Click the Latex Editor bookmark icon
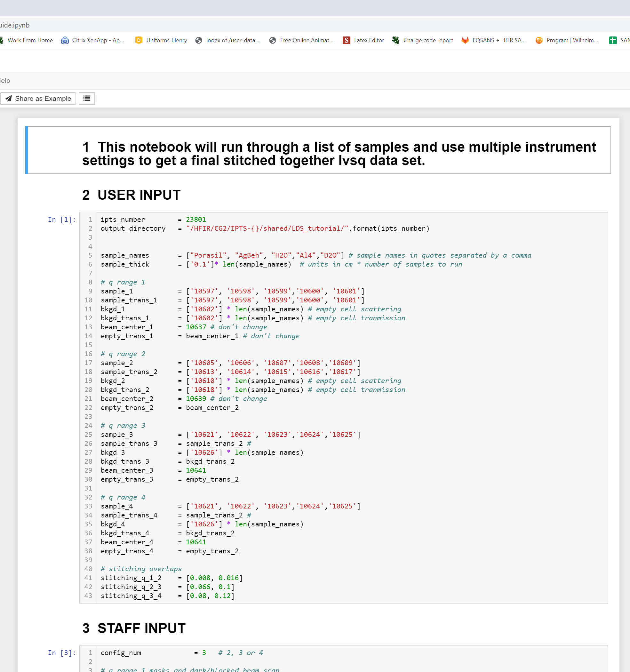 pos(346,40)
